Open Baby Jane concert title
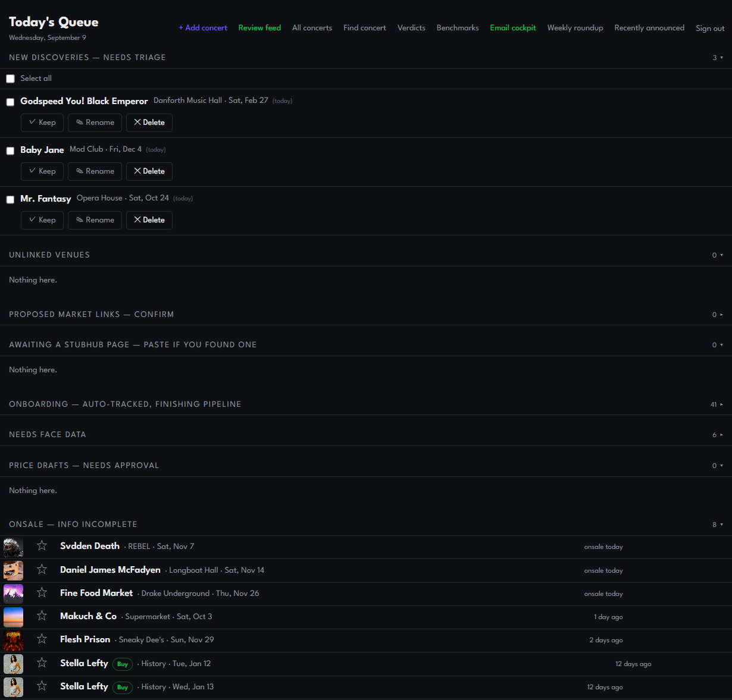Image resolution: width=732 pixels, height=700 pixels. [42, 150]
